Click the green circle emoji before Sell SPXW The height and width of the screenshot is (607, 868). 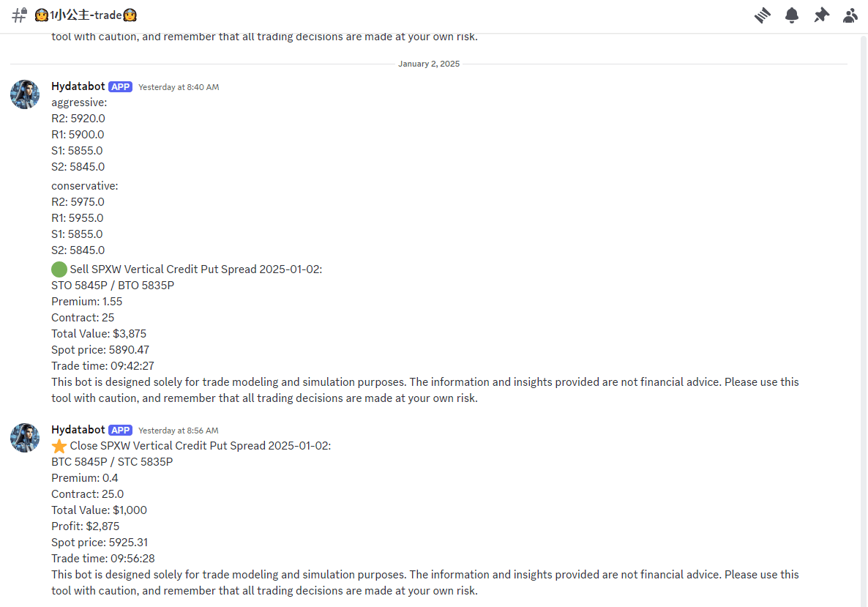(59, 269)
